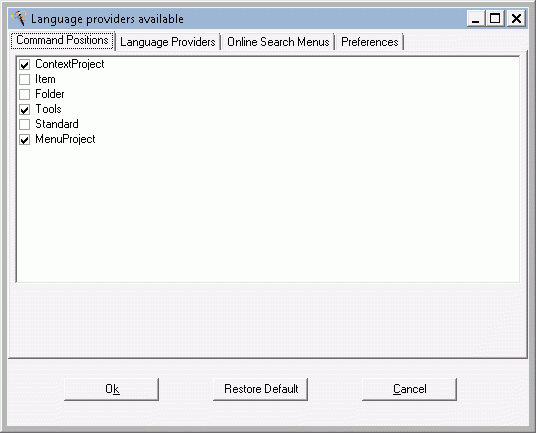The width and height of the screenshot is (536, 433).
Task: Switch to the Language Providers tab
Action: pos(168,42)
